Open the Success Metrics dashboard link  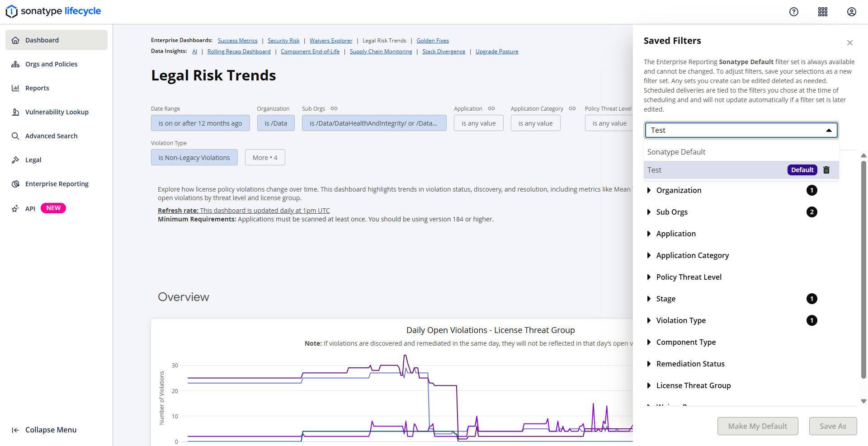click(x=237, y=41)
